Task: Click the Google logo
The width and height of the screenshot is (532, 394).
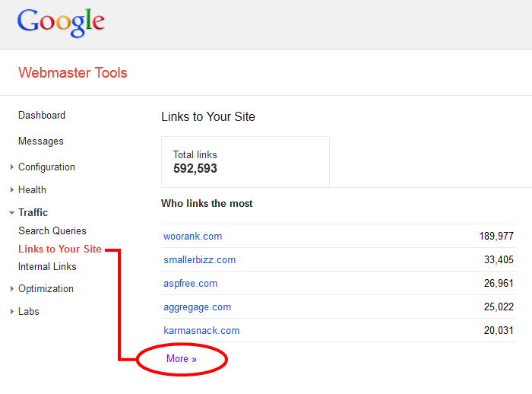Action: 61,22
